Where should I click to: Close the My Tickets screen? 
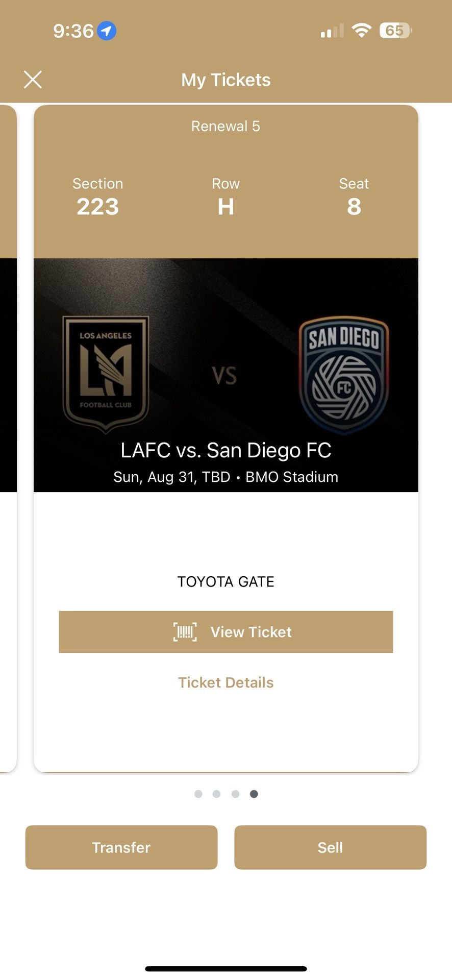33,80
